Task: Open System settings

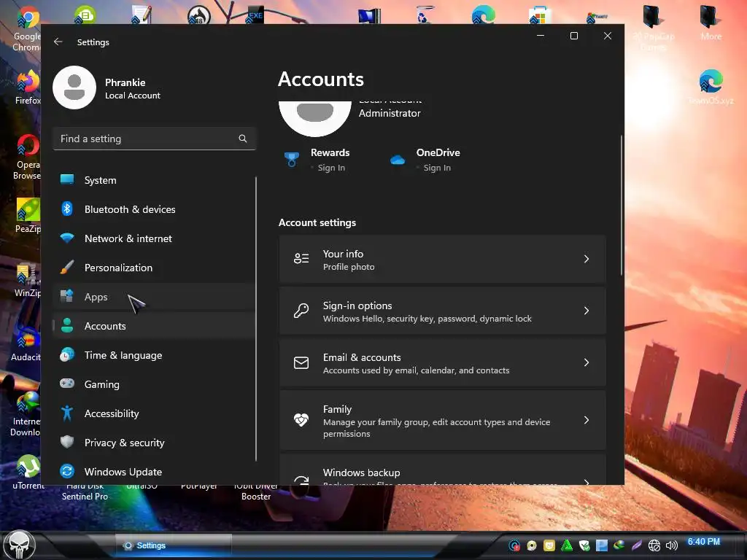Action: coord(154,180)
